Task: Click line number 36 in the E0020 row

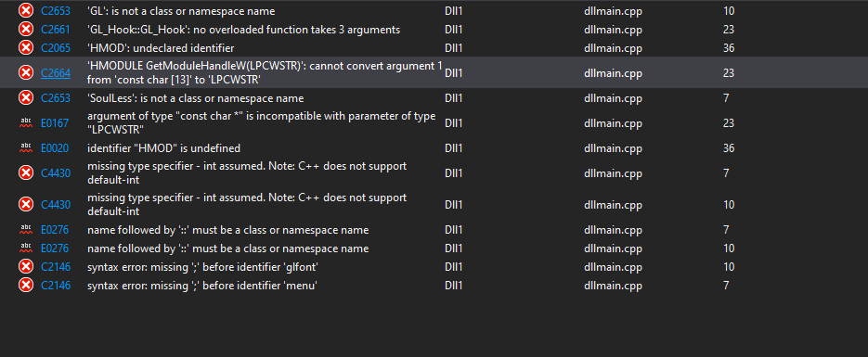Action: [729, 148]
